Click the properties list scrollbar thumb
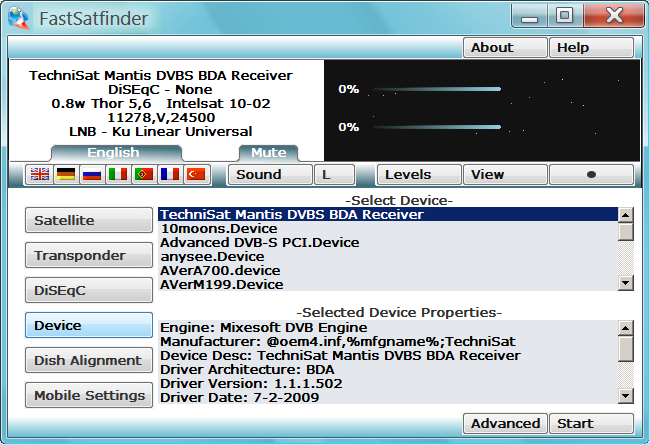Screen dimensions: 650x445 (x=626, y=349)
